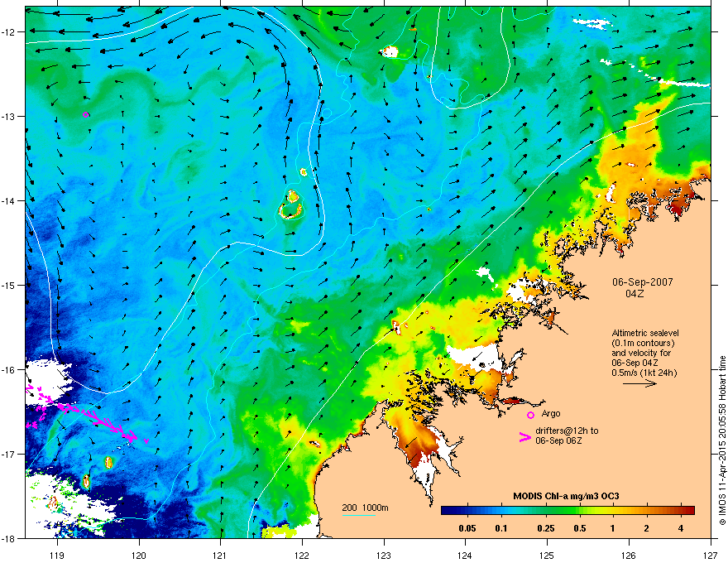
Task: Click the colorbar value 0.25
Action: 546,528
